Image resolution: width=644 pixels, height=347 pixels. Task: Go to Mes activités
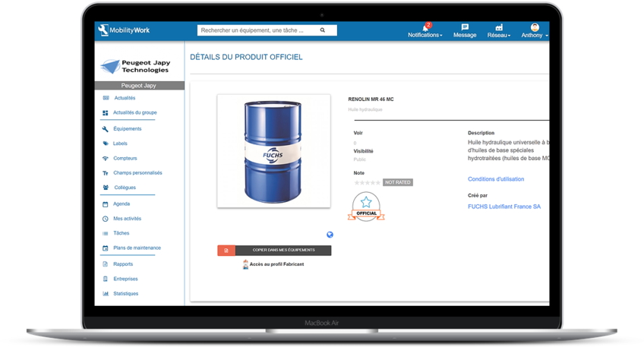click(x=127, y=219)
